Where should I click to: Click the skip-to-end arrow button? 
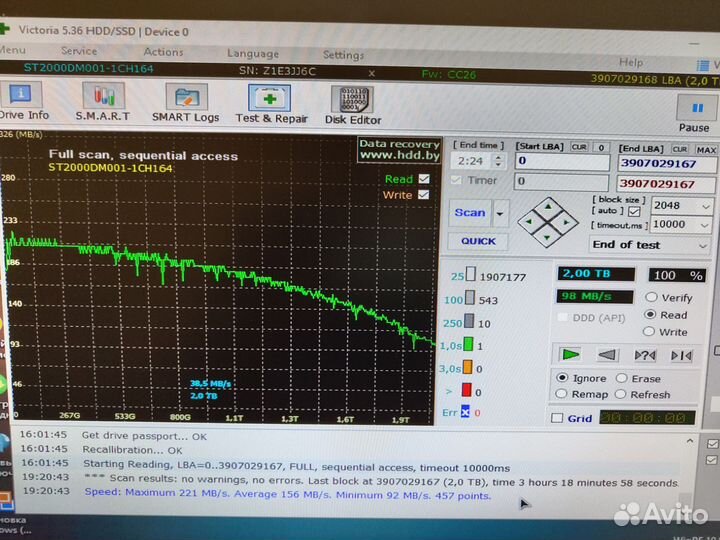681,355
